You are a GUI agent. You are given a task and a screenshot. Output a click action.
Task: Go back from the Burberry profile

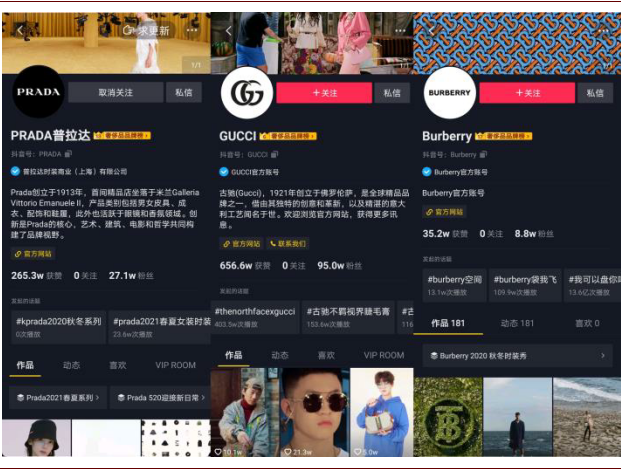click(x=432, y=30)
